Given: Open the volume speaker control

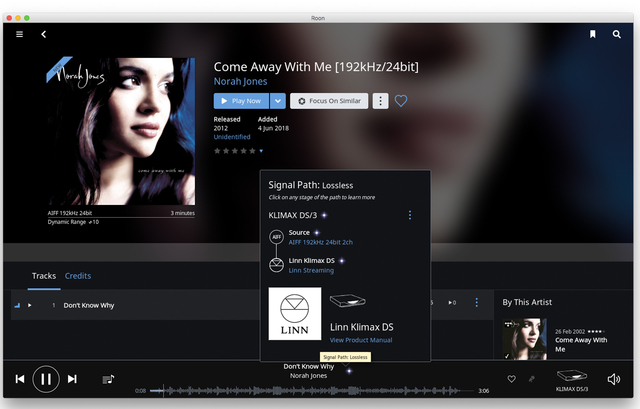Looking at the screenshot, I should point(613,379).
